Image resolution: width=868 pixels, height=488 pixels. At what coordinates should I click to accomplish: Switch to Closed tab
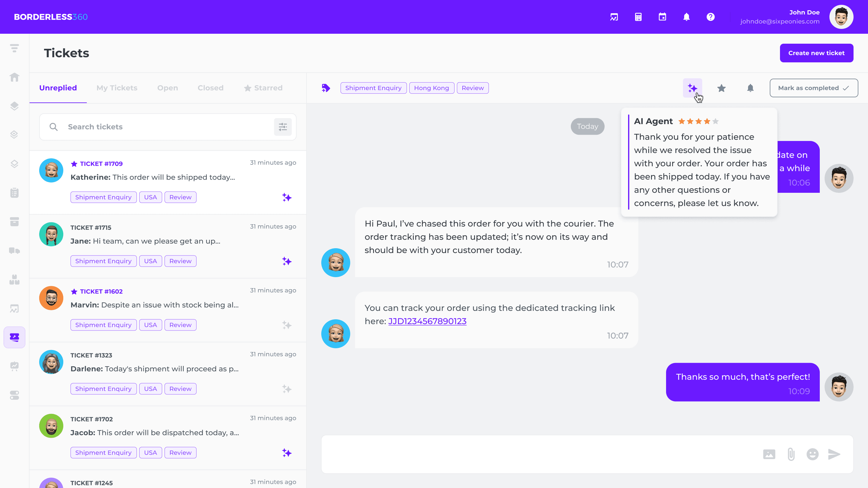pos(211,88)
